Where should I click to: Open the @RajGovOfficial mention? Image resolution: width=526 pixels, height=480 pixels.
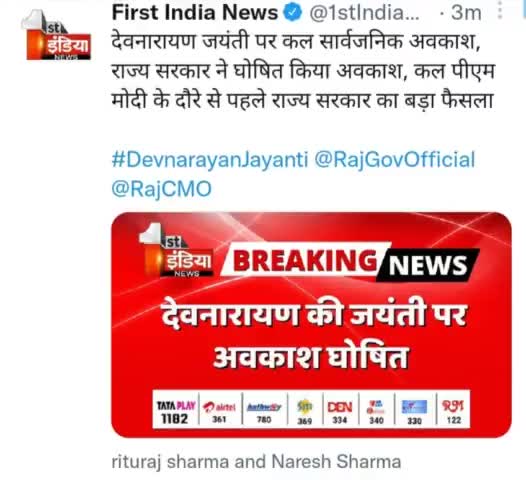click(x=394, y=160)
